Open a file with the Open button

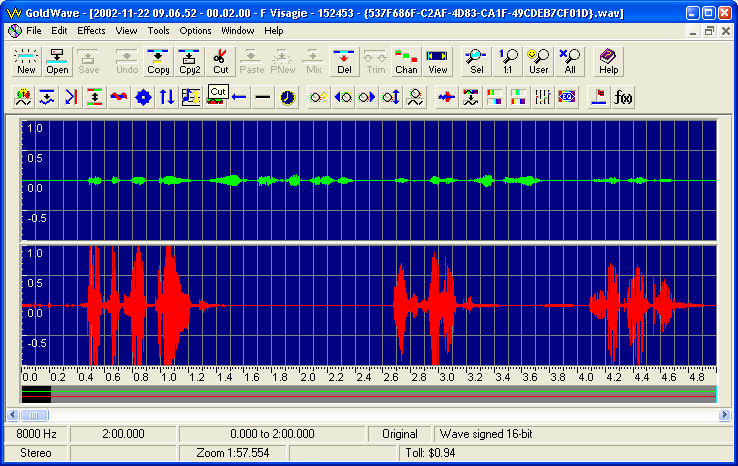tap(57, 61)
